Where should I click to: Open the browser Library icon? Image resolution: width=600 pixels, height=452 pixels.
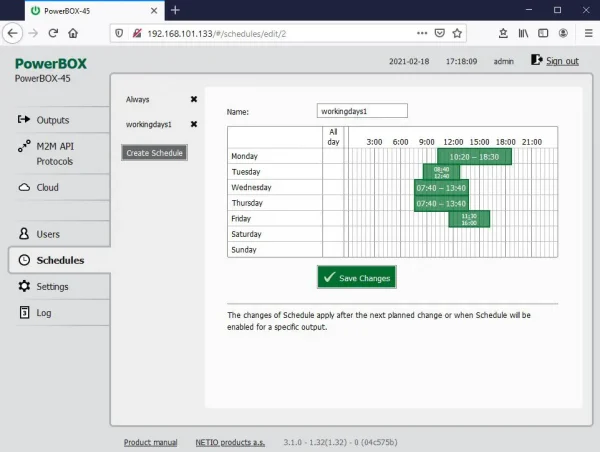point(523,33)
